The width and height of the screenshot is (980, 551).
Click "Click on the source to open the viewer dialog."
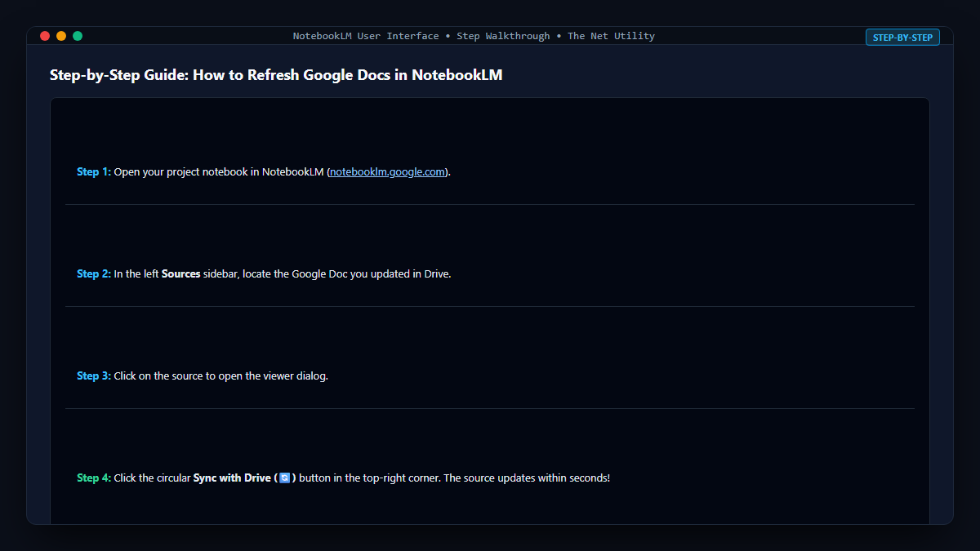coord(221,376)
